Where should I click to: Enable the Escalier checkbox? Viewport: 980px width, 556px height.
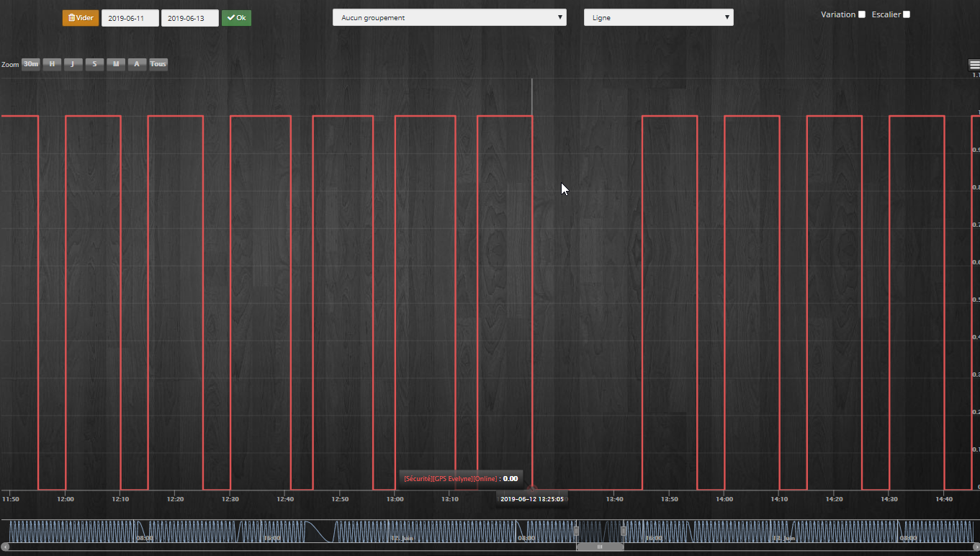[x=907, y=14]
